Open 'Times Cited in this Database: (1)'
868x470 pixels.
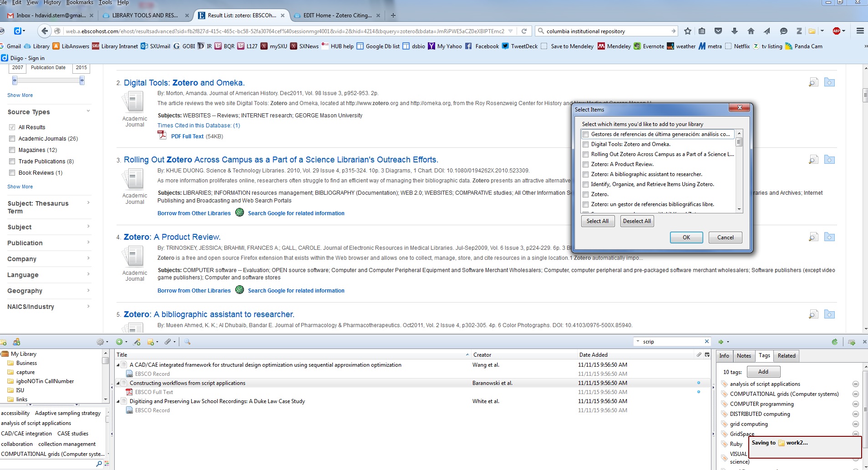198,126
